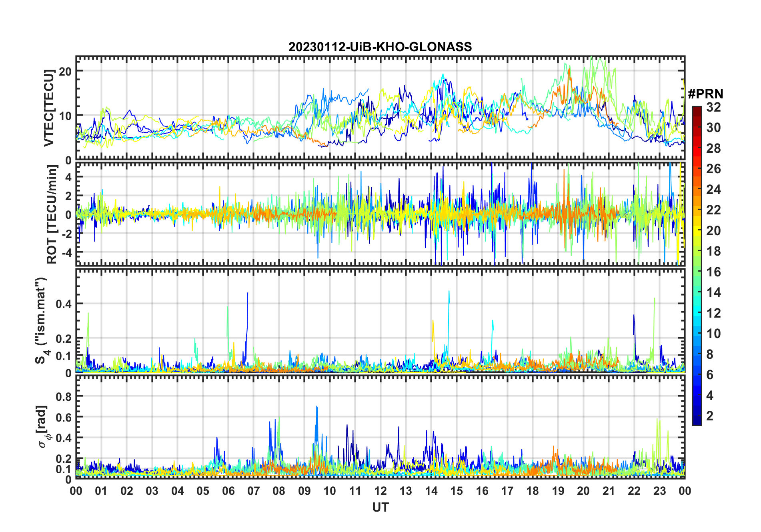This screenshot has height=532, width=761.
Task: Click the colorbar tick label 22
Action: [713, 210]
